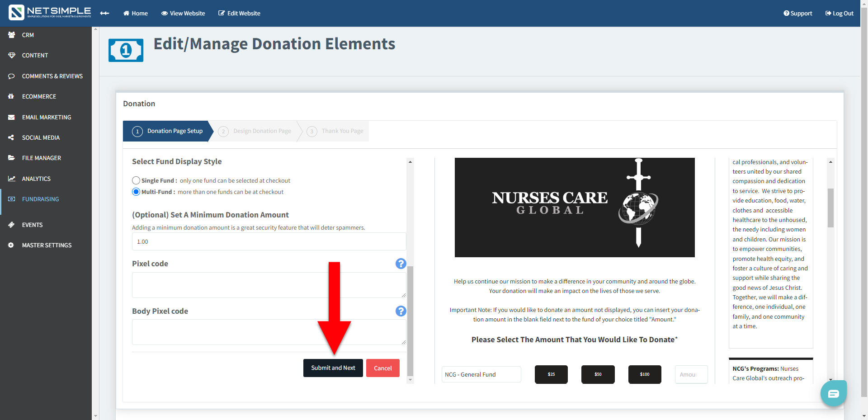Select the $50 donation amount

click(598, 374)
